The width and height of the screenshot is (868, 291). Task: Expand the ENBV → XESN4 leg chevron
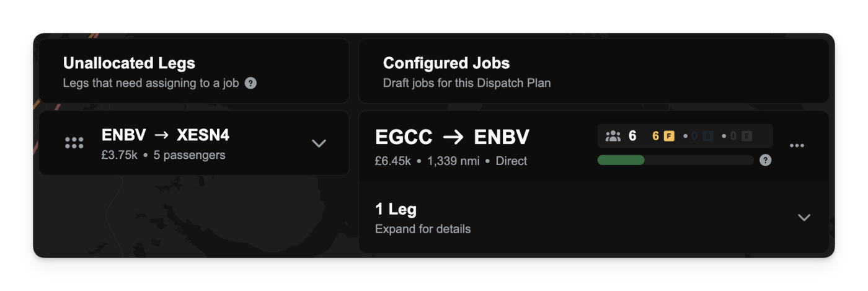coord(319,143)
